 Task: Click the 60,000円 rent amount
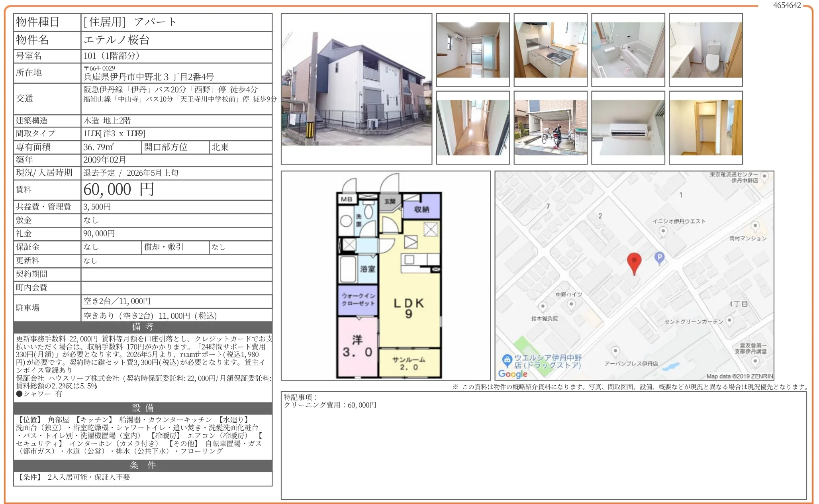(x=118, y=190)
